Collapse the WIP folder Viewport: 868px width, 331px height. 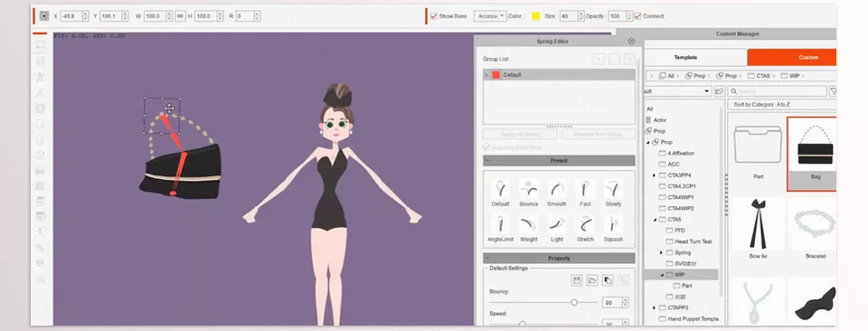click(x=662, y=275)
